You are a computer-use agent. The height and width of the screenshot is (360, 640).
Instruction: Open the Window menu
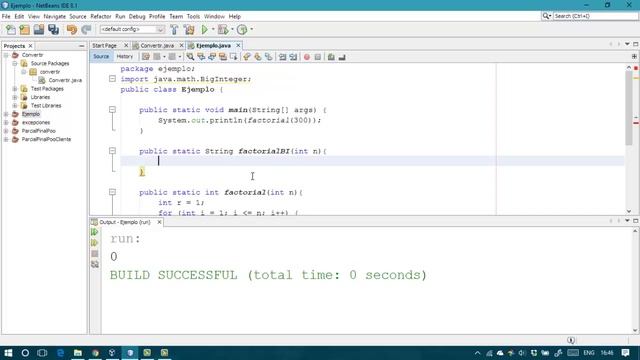[214, 16]
